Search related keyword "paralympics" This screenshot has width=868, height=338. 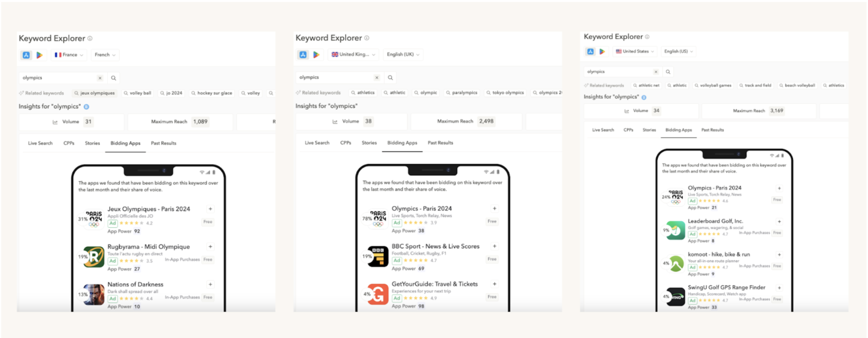[x=462, y=93]
